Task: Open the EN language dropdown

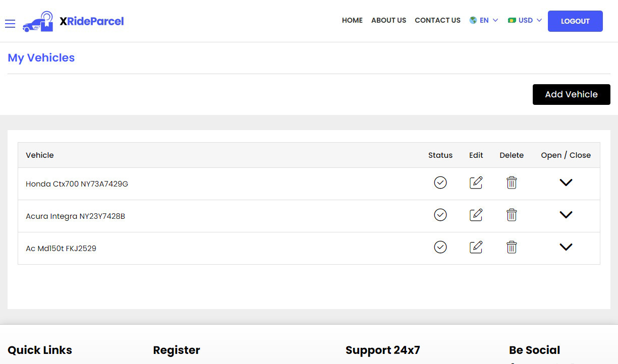Action: [x=484, y=21]
